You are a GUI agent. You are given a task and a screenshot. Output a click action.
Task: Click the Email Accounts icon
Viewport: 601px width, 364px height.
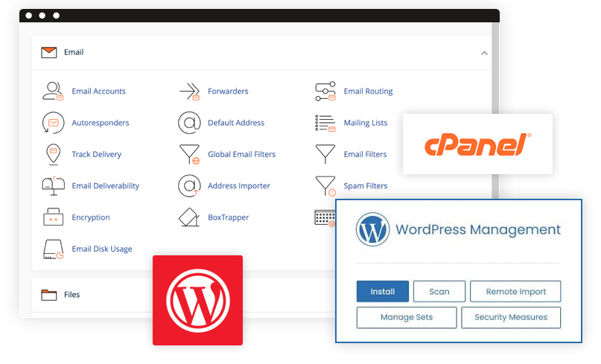tap(53, 92)
